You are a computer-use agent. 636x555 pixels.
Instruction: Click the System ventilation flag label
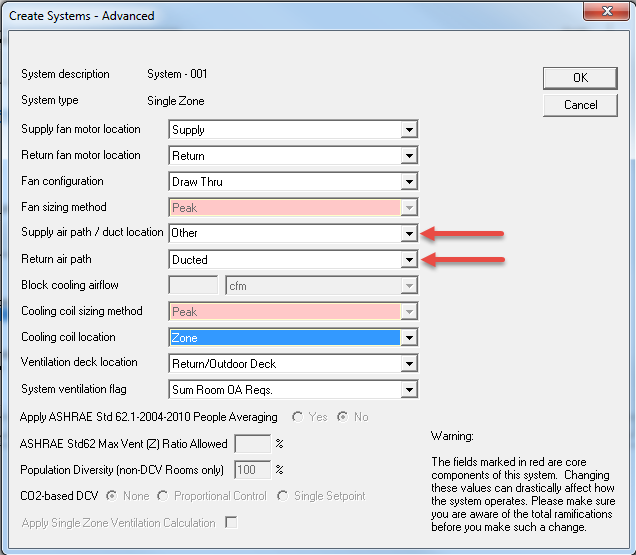74,389
